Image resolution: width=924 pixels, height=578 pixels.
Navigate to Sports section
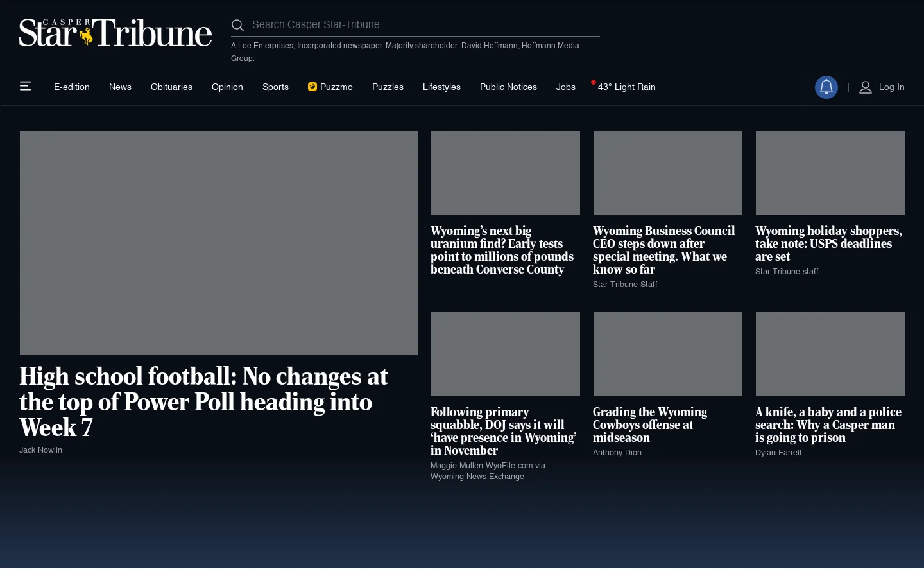coord(275,87)
